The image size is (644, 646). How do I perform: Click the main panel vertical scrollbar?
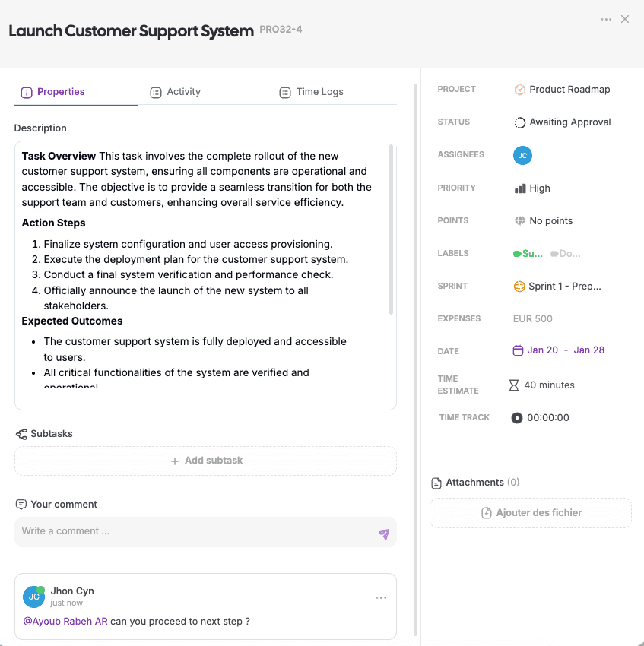[415, 360]
